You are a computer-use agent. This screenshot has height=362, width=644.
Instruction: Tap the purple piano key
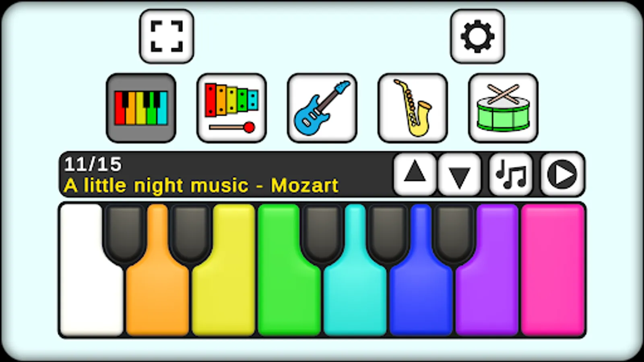(x=487, y=300)
